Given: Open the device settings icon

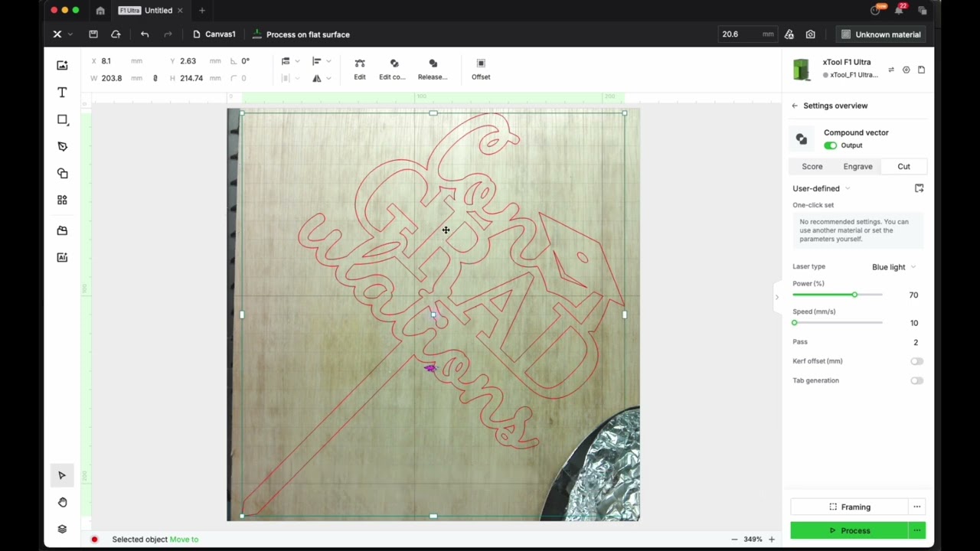Looking at the screenshot, I should coord(906,70).
